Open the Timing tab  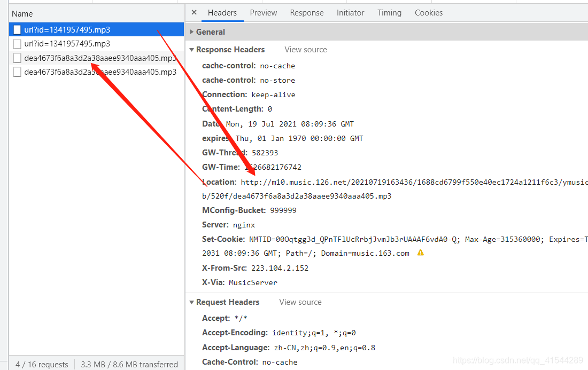(389, 13)
